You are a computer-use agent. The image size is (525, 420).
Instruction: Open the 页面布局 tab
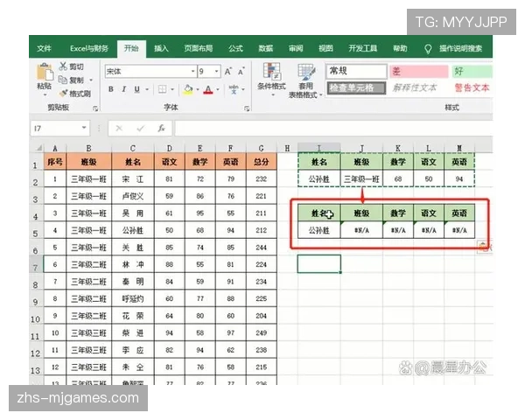[199, 49]
